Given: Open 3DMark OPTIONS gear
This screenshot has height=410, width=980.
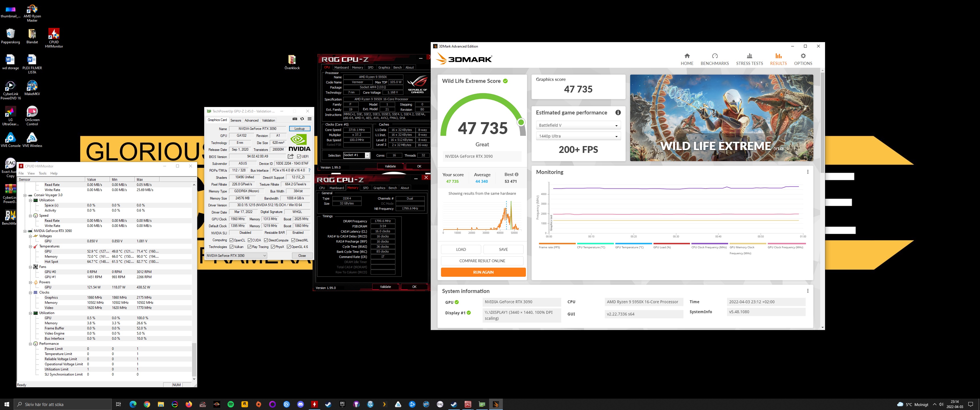Looking at the screenshot, I should click(x=803, y=59).
